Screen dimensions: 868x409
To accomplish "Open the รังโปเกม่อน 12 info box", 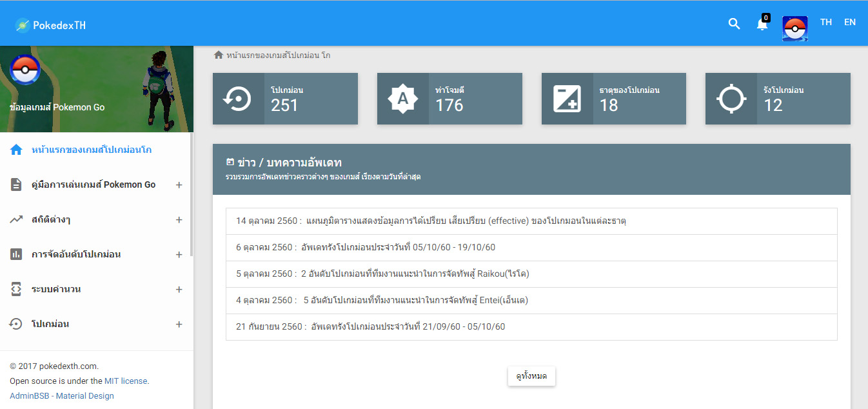I will (778, 99).
